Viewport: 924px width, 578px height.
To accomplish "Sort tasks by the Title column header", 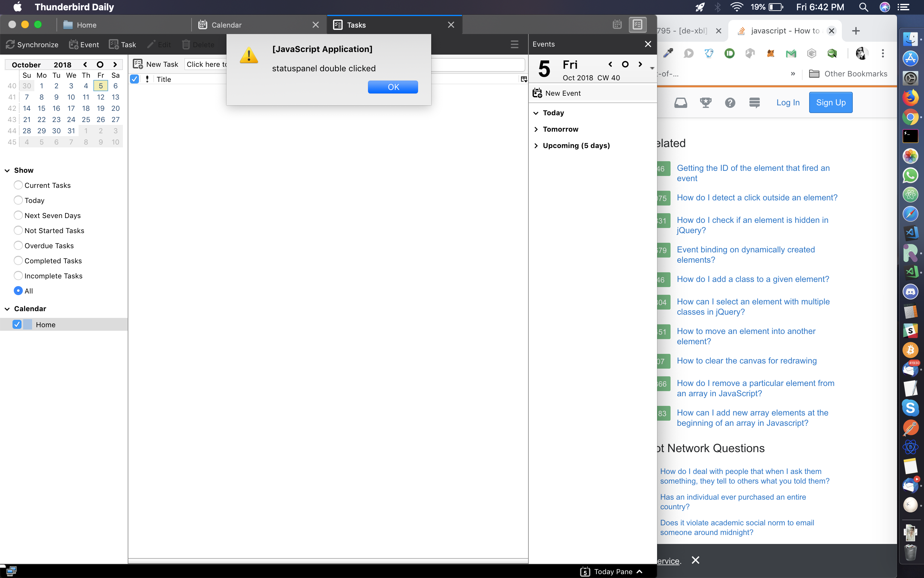I will (163, 79).
